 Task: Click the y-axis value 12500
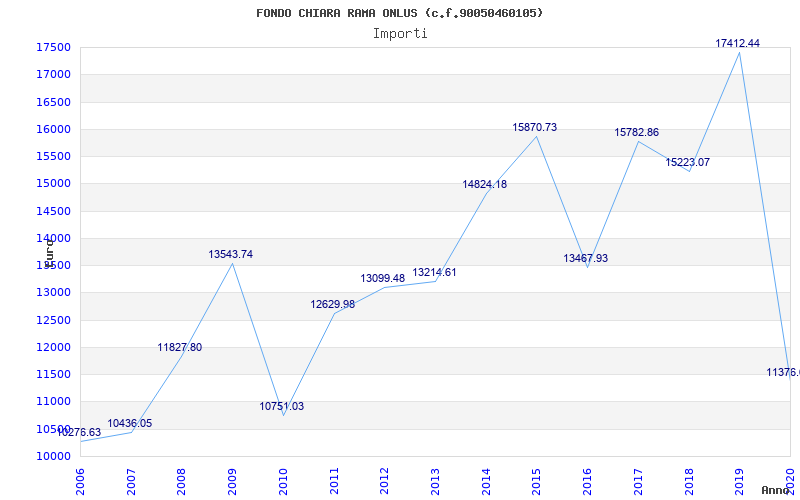[x=53, y=321]
